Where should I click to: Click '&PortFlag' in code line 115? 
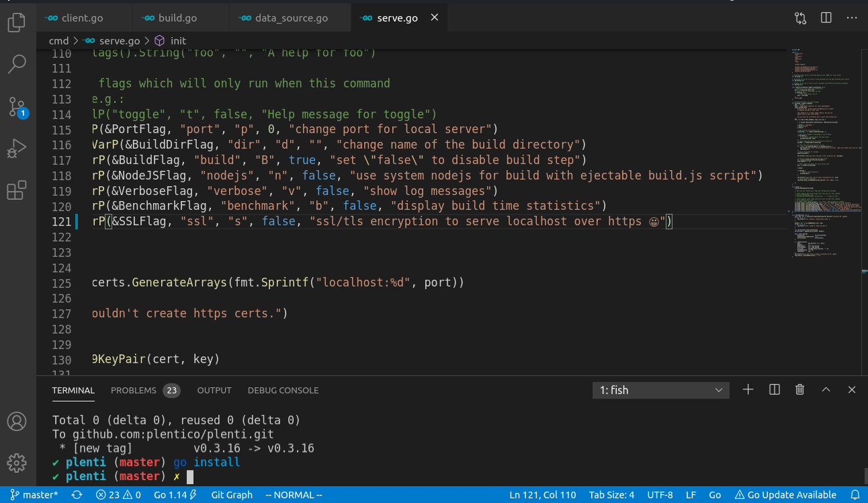coord(139,129)
